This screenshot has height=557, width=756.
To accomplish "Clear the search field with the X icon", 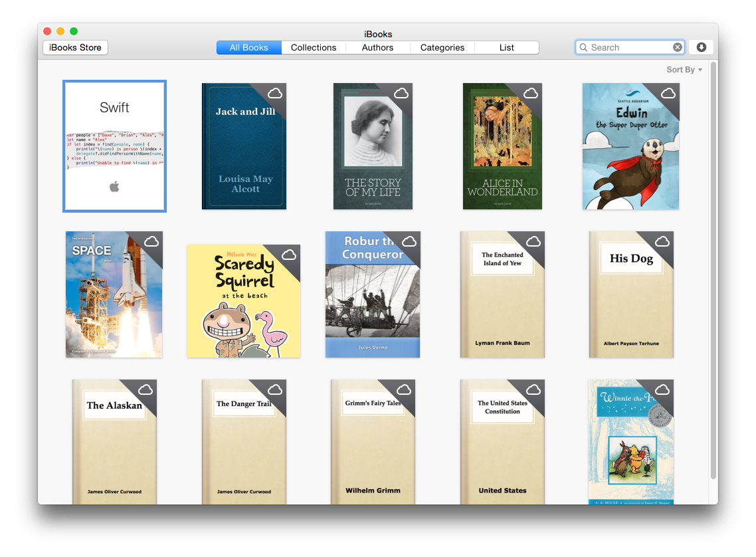I will pos(677,47).
